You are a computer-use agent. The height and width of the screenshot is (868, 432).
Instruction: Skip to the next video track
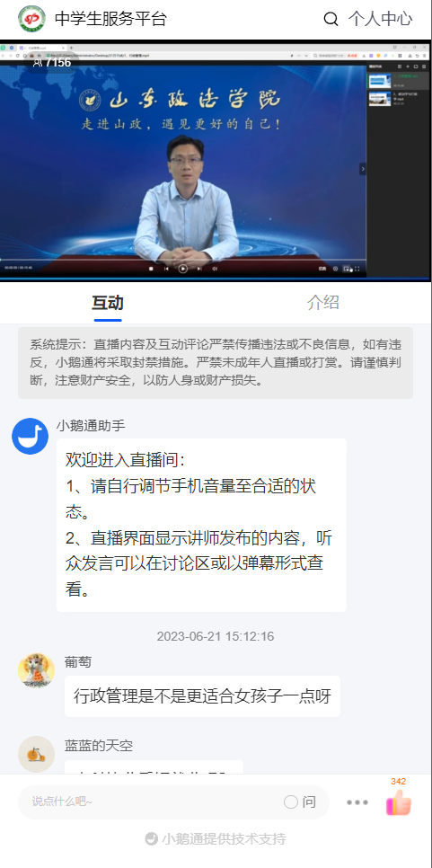199,269
